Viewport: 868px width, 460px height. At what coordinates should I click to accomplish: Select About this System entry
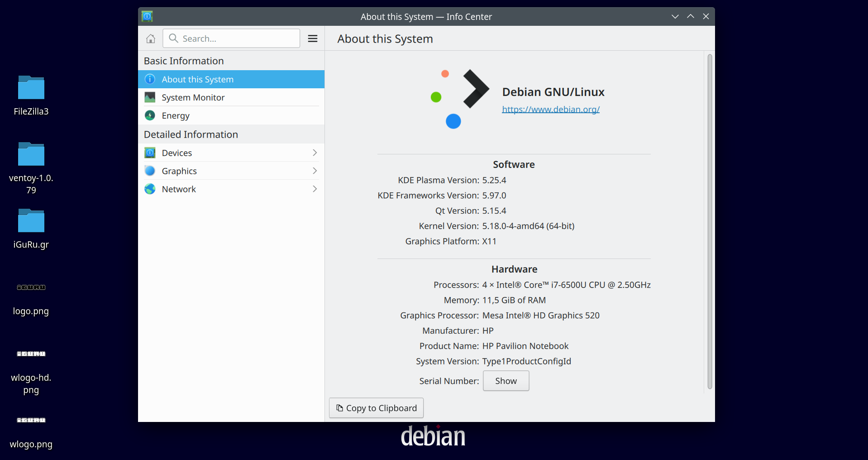pos(231,79)
